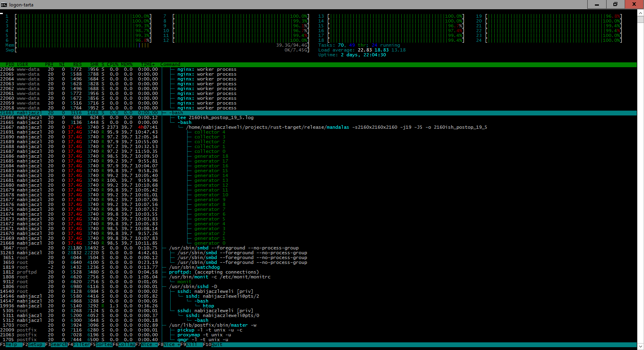644x350 pixels.
Task: Sort by the CPU% column header
Action: 112,65
